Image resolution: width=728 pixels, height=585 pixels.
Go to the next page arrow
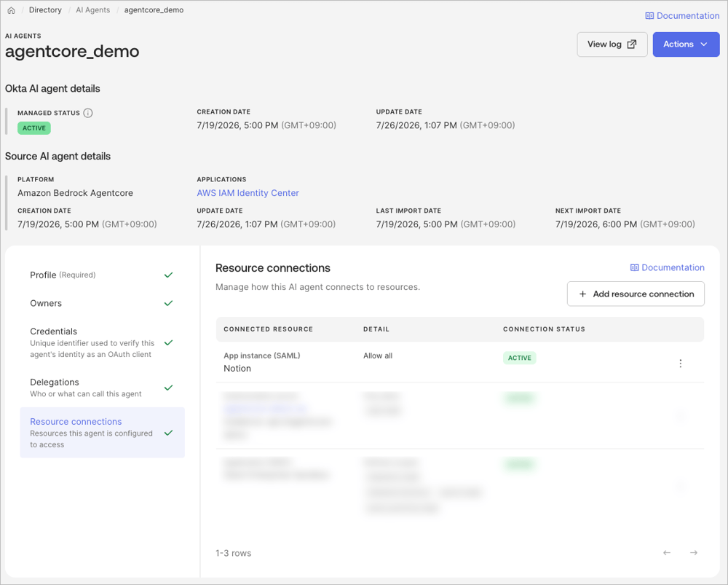coord(694,552)
